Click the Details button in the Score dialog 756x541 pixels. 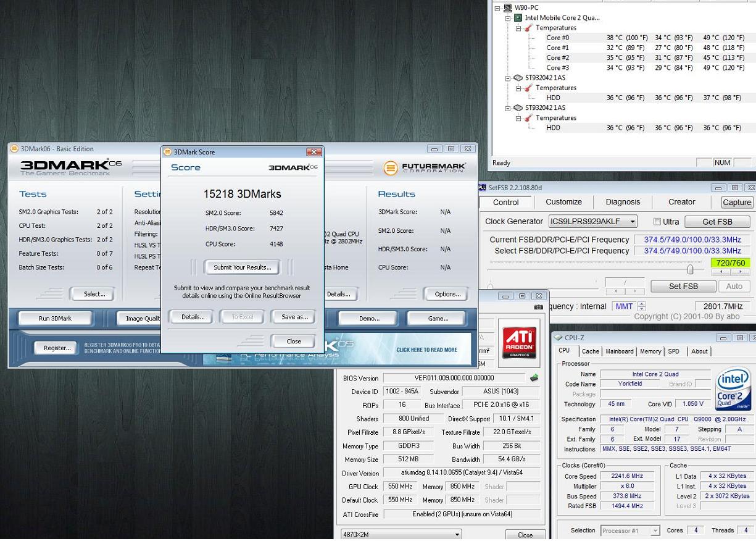(x=193, y=317)
